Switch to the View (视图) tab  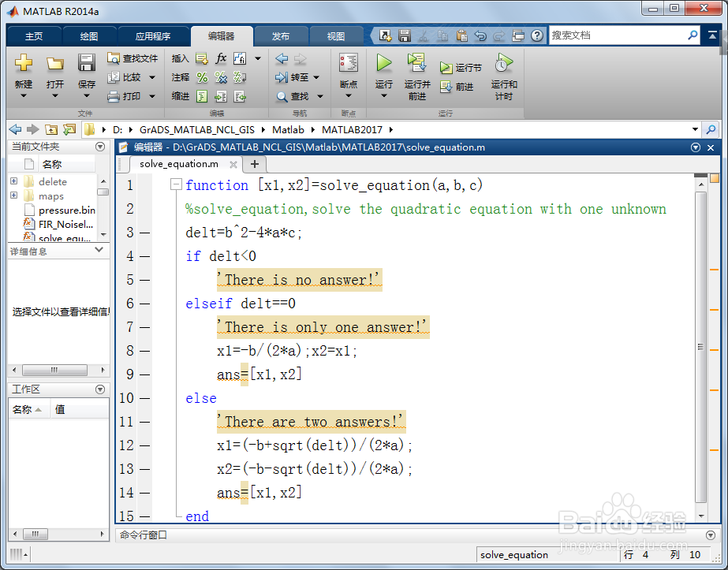tap(336, 36)
